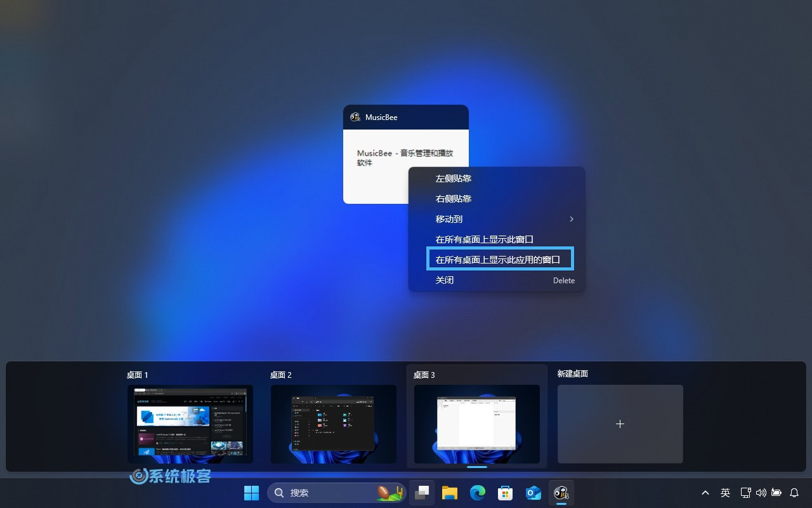Open File Explorer from the taskbar
812x508 pixels.
tap(450, 493)
